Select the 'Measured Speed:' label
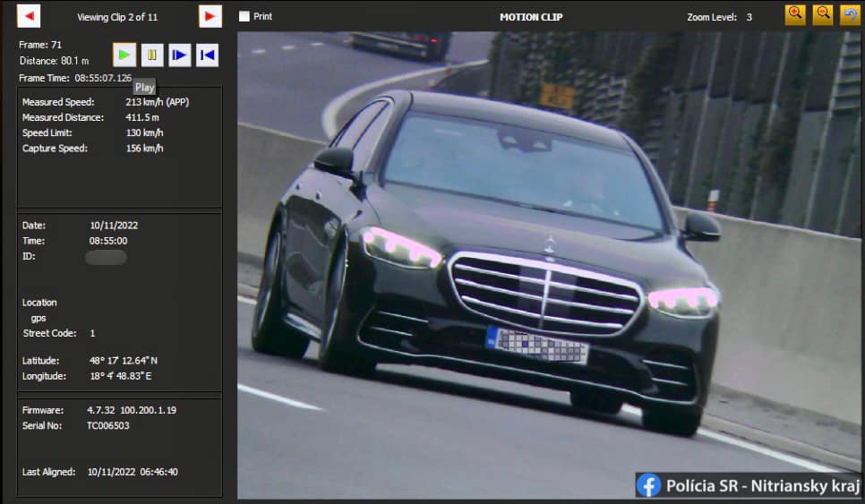This screenshot has width=865, height=504. tap(58, 102)
